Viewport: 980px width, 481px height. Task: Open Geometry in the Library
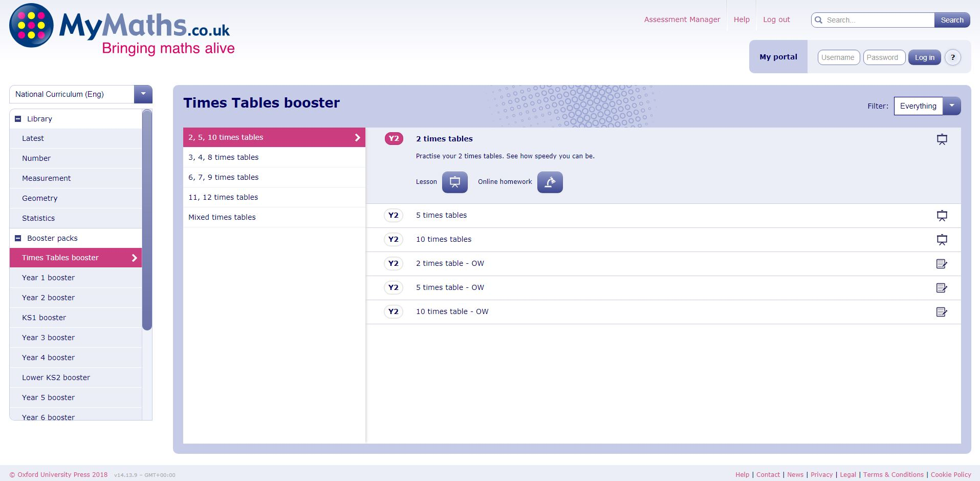tap(76, 198)
